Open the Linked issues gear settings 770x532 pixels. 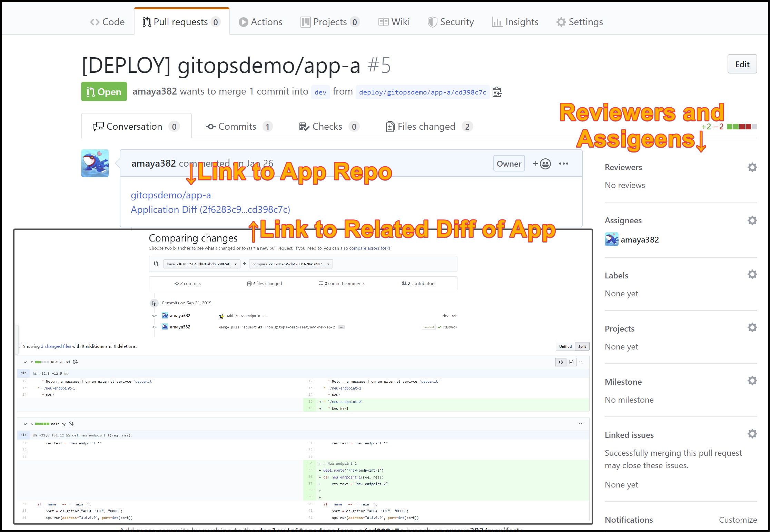click(x=752, y=434)
